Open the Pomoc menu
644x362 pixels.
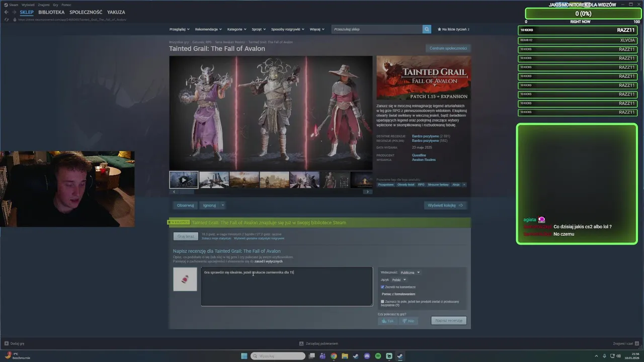click(66, 5)
